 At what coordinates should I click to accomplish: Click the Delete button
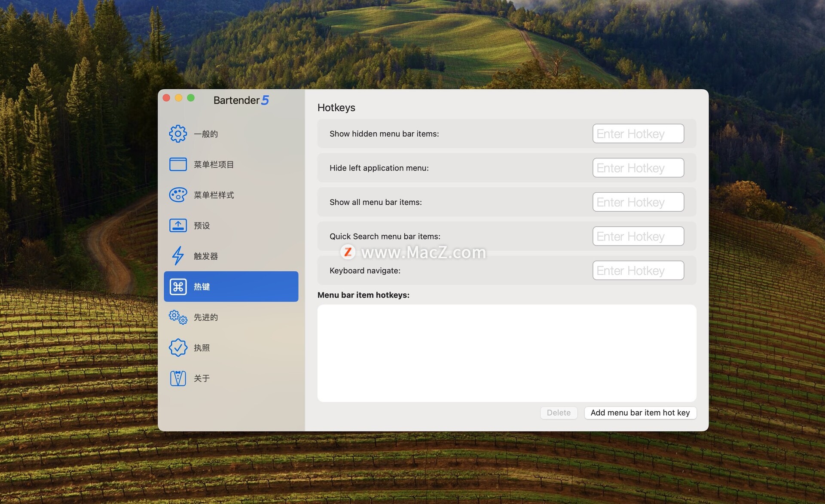(x=559, y=413)
